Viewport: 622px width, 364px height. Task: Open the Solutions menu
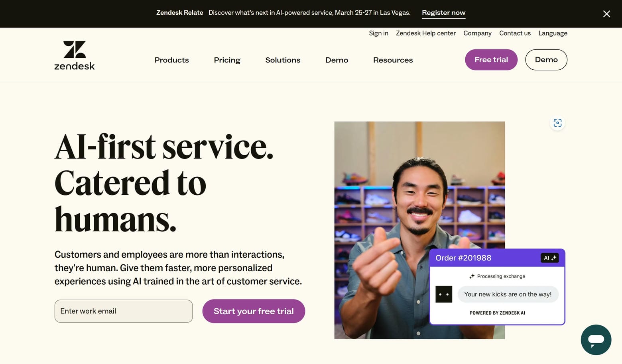(x=283, y=60)
